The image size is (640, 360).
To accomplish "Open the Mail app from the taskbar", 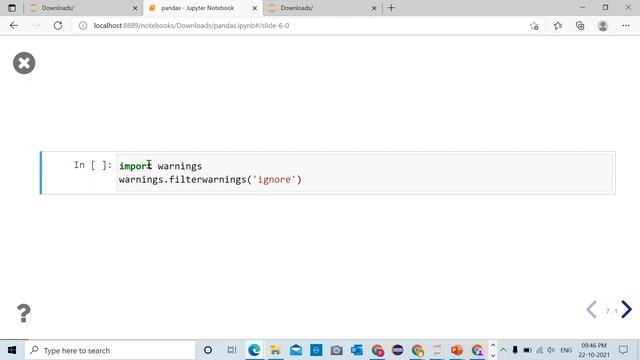I will pos(296,350).
